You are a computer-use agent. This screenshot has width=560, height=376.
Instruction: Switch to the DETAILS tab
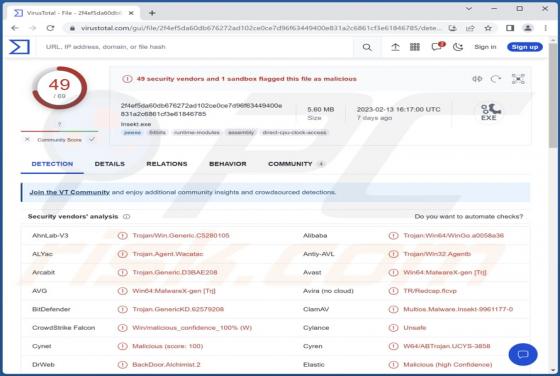[x=110, y=164]
